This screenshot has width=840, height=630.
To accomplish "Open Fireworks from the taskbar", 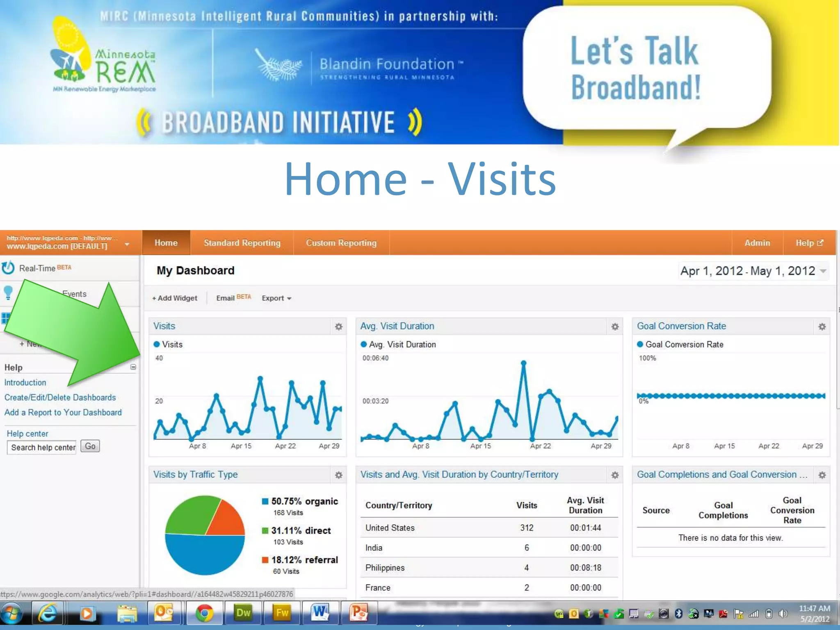I will pos(282,613).
